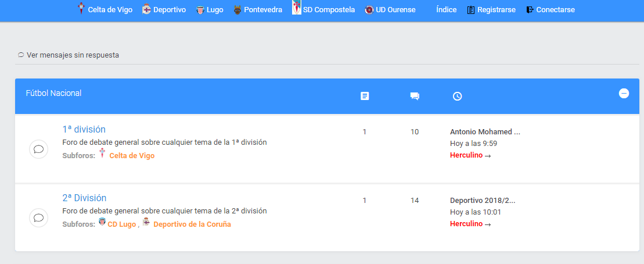The width and height of the screenshot is (644, 264).
Task: Click the Deportivo crest icon in navbar
Action: pos(146,9)
